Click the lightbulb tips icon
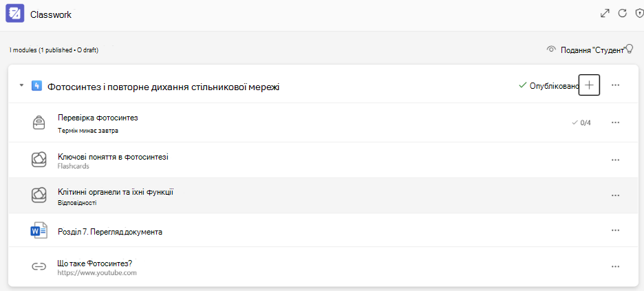Image resolution: width=644 pixels, height=291 pixels. coord(628,49)
